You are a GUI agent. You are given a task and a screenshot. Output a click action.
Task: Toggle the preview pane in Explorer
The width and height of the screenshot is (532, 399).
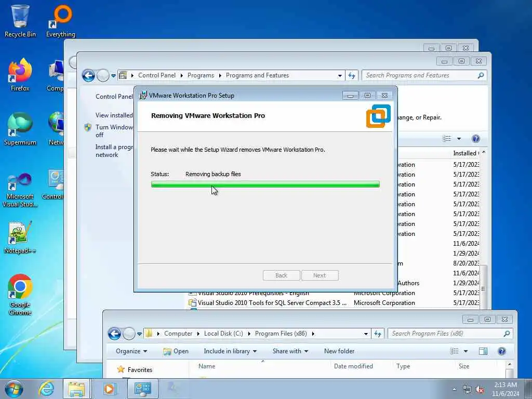pyautogui.click(x=483, y=351)
